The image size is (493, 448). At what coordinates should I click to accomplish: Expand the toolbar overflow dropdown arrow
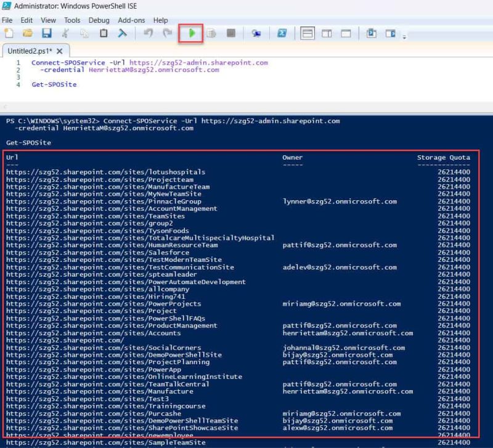404,36
